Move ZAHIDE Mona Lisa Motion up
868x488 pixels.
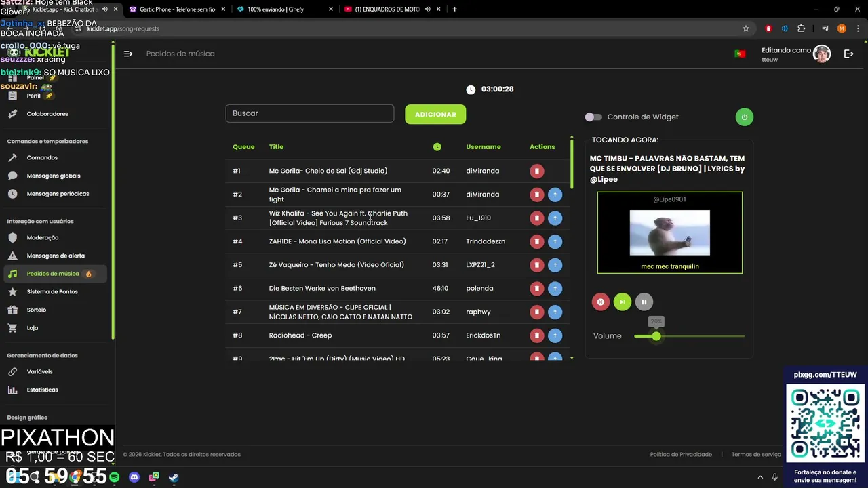coord(555,241)
